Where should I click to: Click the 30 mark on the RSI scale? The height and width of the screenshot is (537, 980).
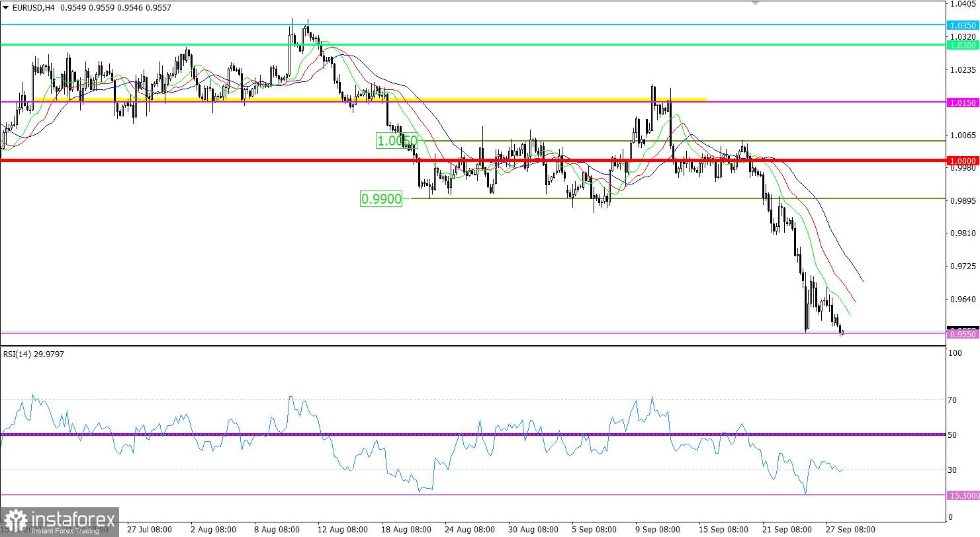point(954,470)
